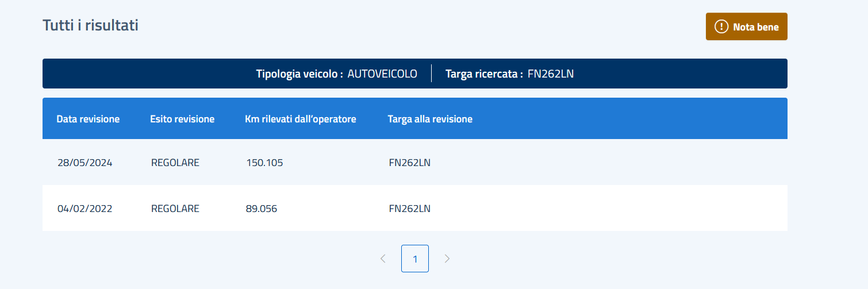The width and height of the screenshot is (868, 289).
Task: Open the Nota bene notice
Action: point(746,26)
